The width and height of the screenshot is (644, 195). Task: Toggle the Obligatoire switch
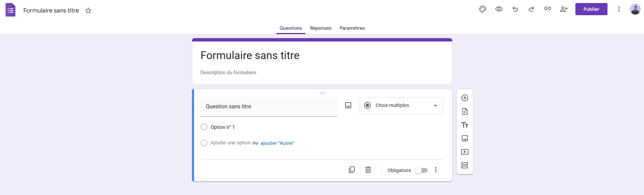point(421,170)
